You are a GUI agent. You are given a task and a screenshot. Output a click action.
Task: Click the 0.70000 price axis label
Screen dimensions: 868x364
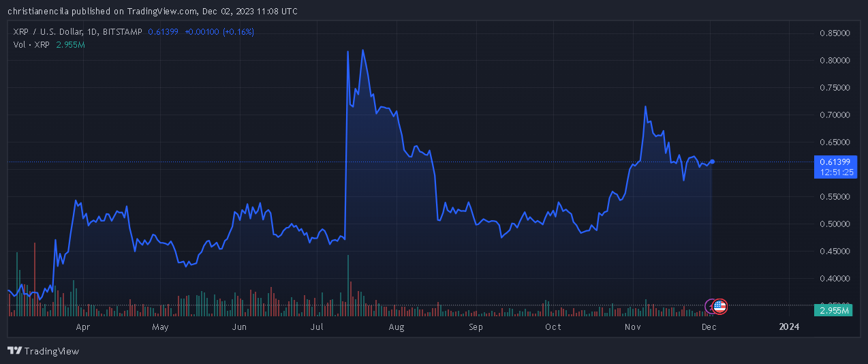[835, 115]
